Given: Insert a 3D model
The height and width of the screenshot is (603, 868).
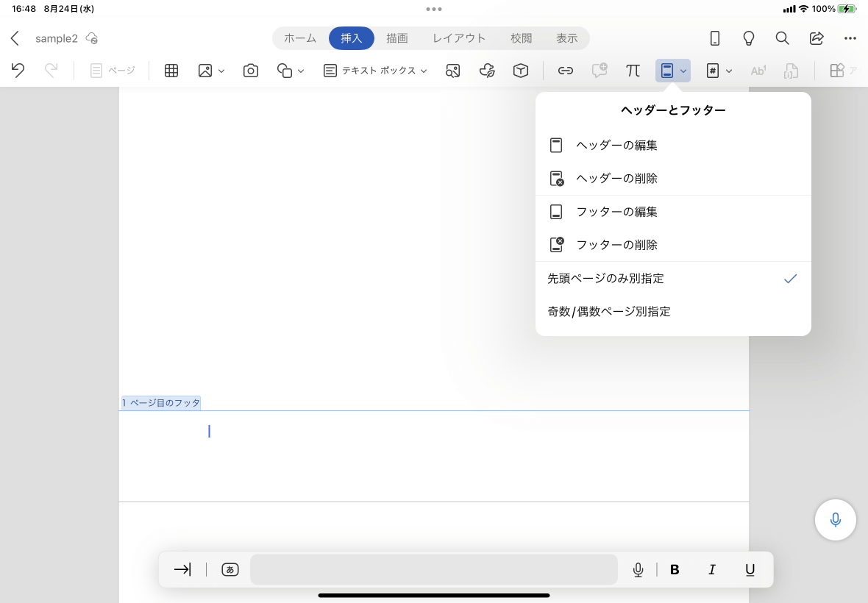Looking at the screenshot, I should coord(521,71).
